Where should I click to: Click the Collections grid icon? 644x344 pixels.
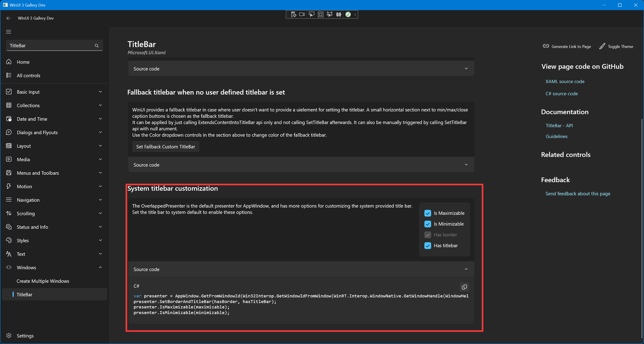pos(9,105)
